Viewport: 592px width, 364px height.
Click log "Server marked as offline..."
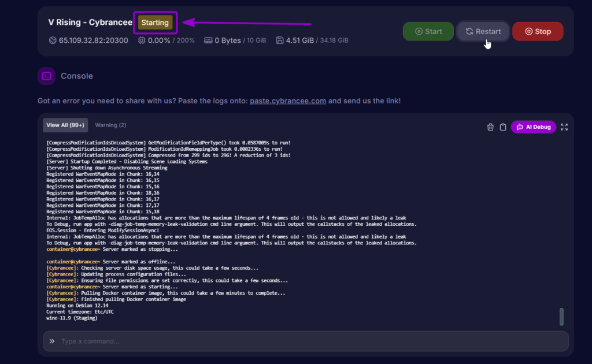pyautogui.click(x=139, y=262)
